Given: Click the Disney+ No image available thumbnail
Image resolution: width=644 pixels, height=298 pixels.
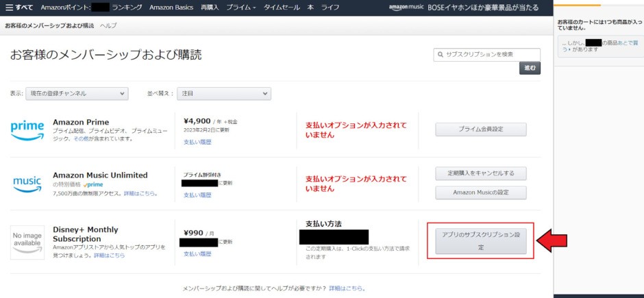Looking at the screenshot, I should [27, 243].
